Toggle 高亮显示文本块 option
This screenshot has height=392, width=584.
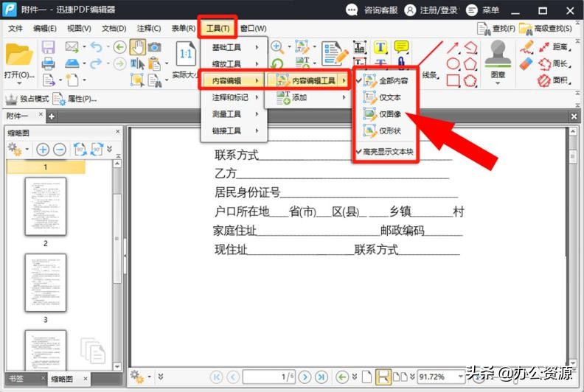[x=385, y=152]
